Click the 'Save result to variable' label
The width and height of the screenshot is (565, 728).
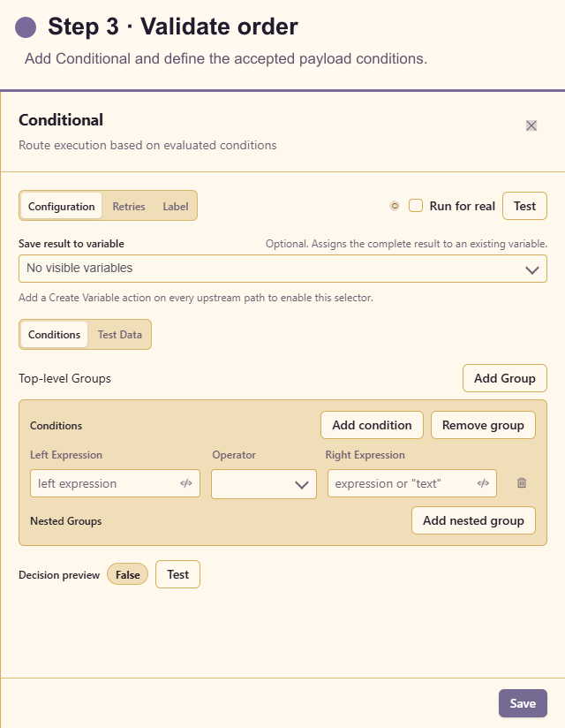point(72,244)
